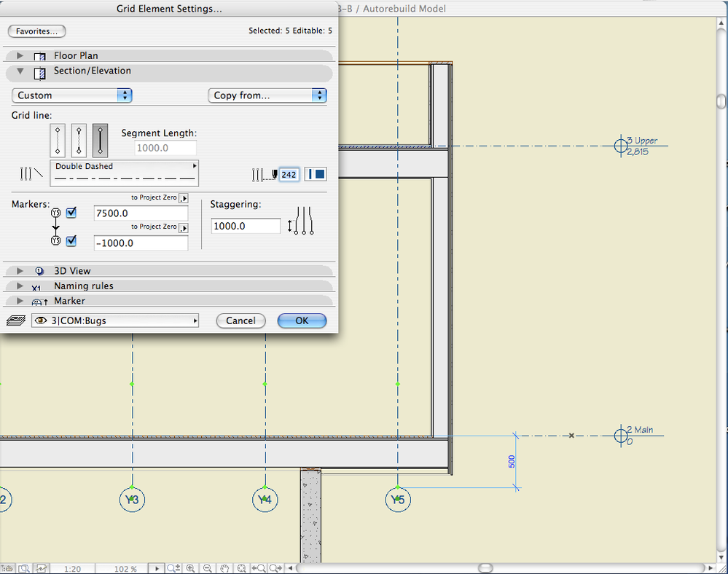Image resolution: width=728 pixels, height=574 pixels.
Task: Go to previous zoom view
Action: pos(259,568)
